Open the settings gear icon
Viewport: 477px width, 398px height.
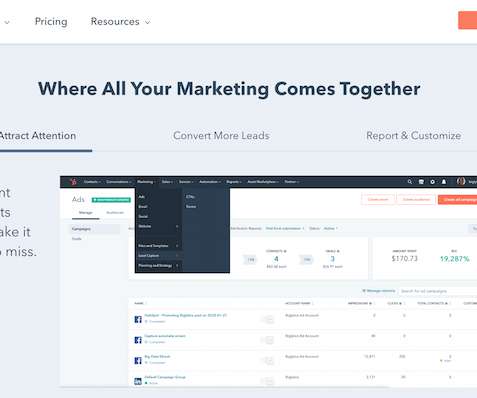point(432,182)
